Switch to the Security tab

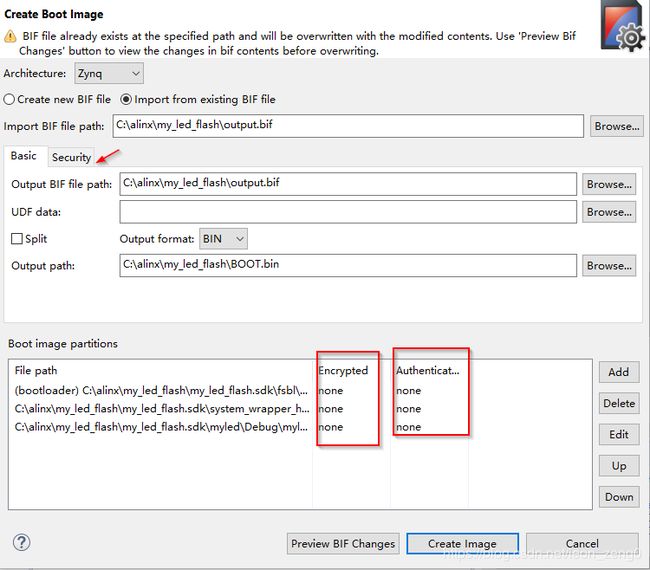pyautogui.click(x=71, y=158)
